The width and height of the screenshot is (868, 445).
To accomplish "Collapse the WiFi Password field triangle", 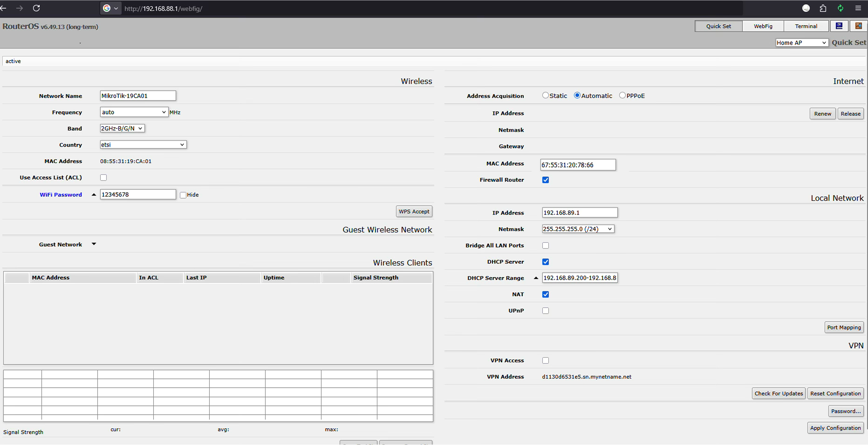I will 94,195.
